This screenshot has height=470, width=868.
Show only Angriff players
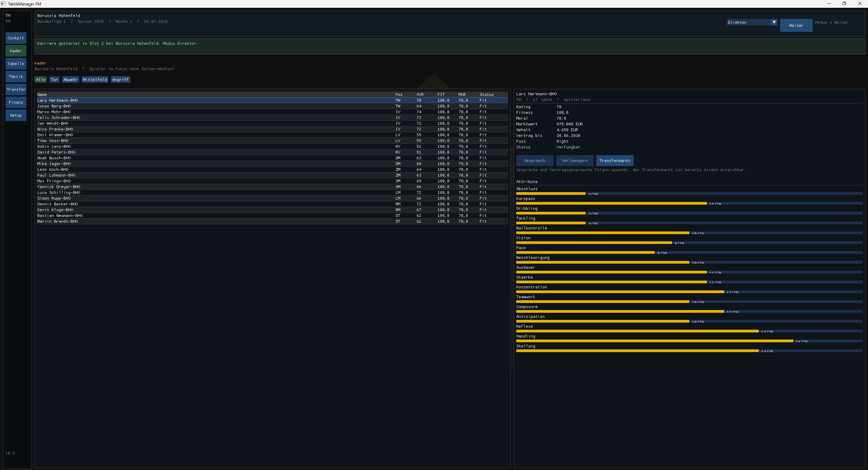click(120, 80)
